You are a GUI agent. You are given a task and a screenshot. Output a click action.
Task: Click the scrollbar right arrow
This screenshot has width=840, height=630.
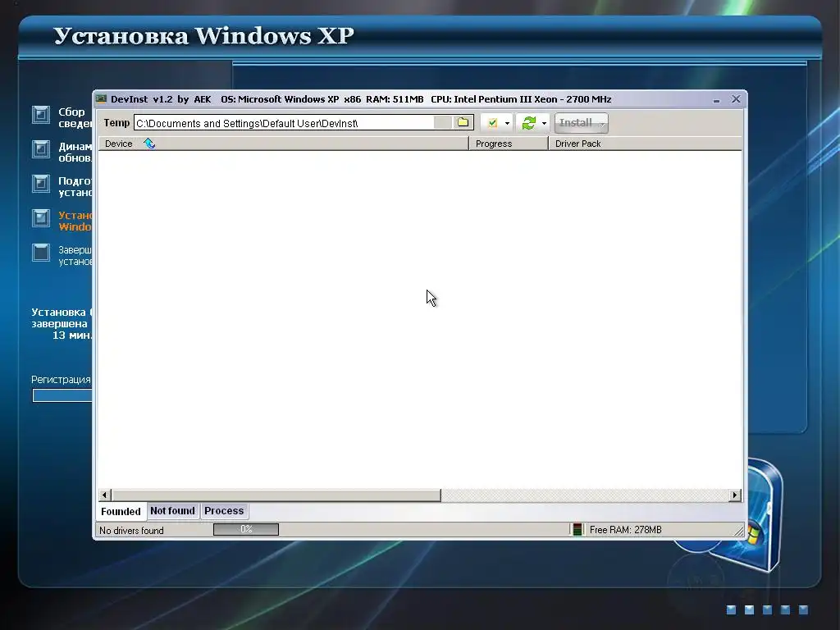(x=735, y=495)
